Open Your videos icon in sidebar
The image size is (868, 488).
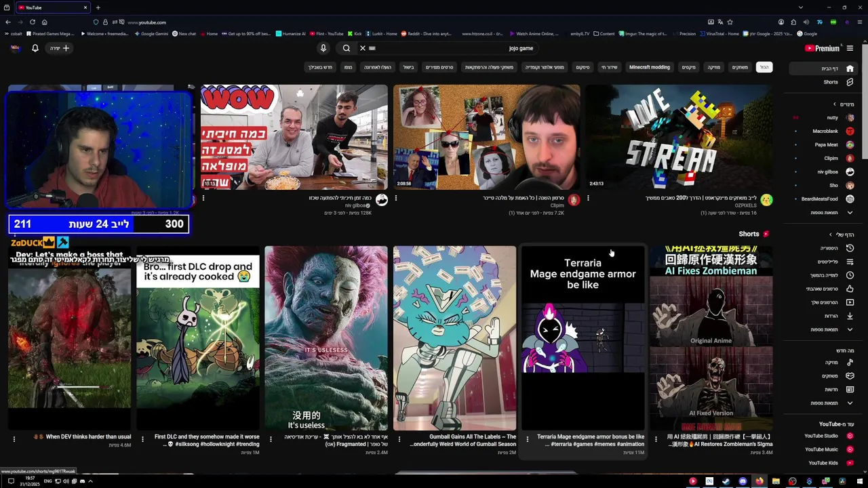coord(850,302)
